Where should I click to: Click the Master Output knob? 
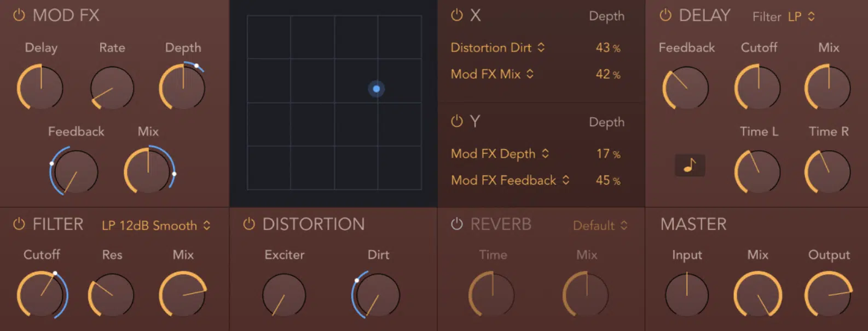[828, 295]
